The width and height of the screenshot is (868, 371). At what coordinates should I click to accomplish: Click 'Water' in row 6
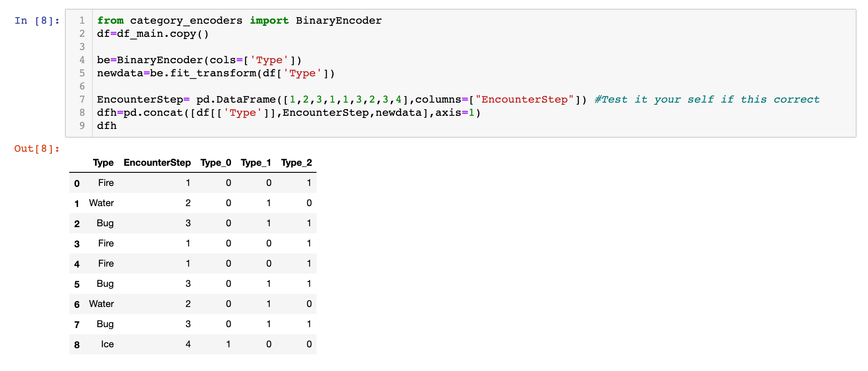tap(101, 304)
